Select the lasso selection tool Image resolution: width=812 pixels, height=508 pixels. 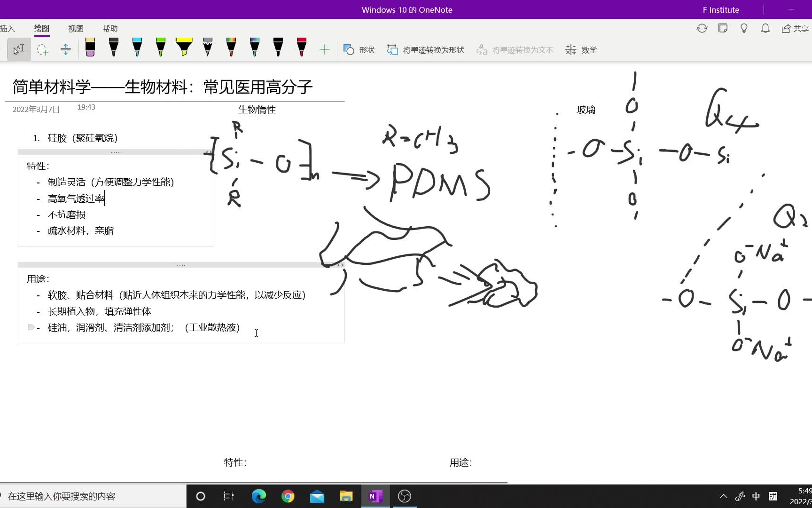coord(43,49)
